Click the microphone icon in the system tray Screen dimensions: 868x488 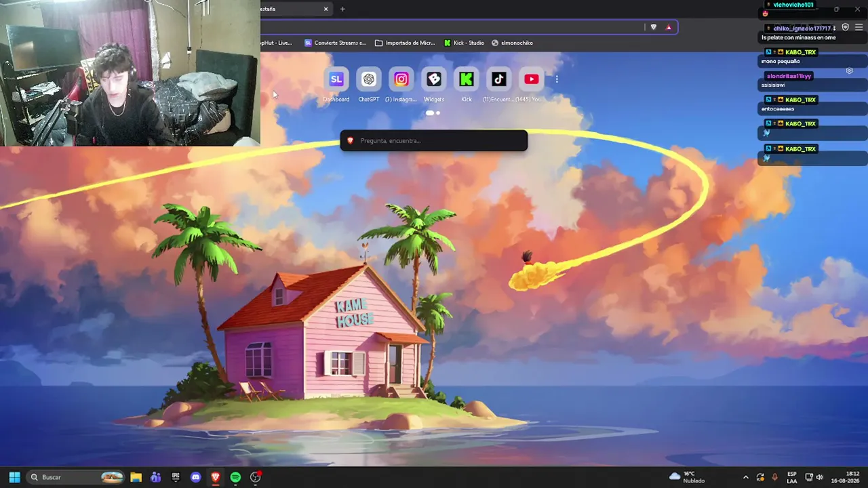774,477
